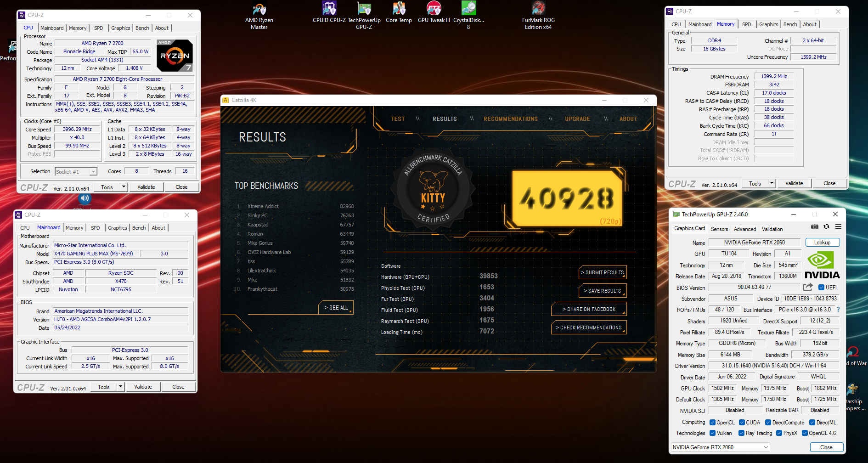Open RECOMMENDATIONS tab in Catzilla
The image size is (868, 463).
click(x=510, y=119)
